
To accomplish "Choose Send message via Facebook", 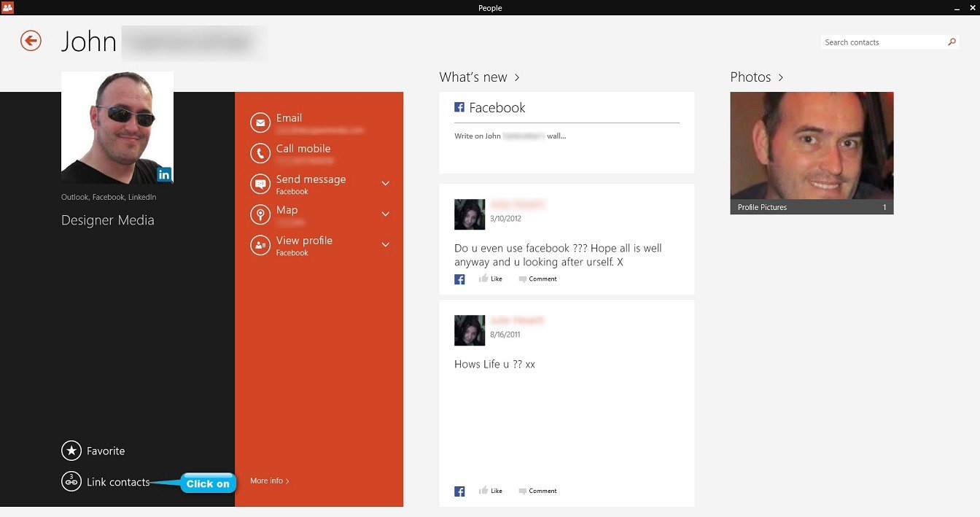I will click(x=311, y=184).
